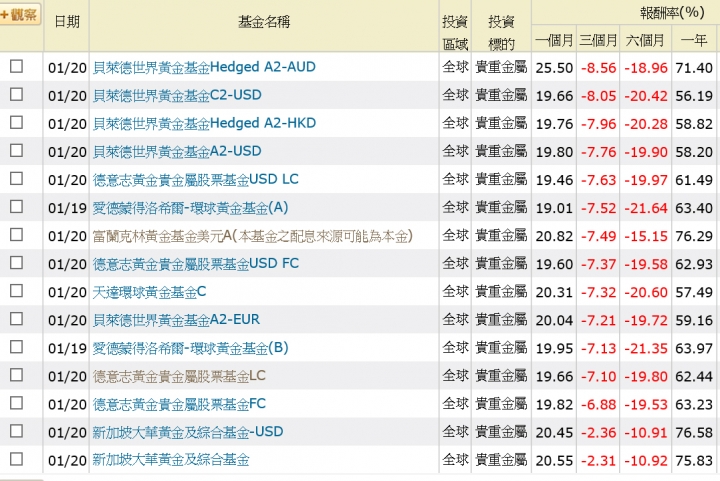Open fund link 貝萊德世界黃金基金A2-USD
The image size is (720, 481).
point(177,151)
